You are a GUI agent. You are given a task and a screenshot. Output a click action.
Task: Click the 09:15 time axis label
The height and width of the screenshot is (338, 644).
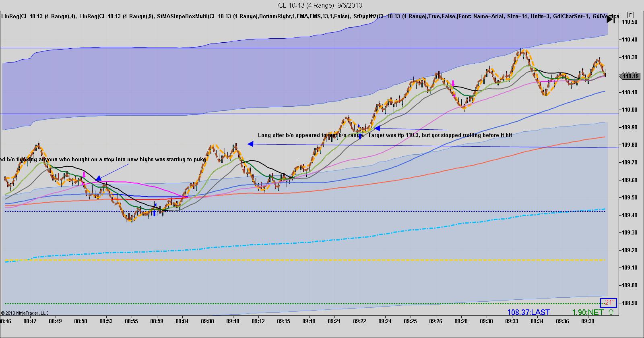click(283, 321)
